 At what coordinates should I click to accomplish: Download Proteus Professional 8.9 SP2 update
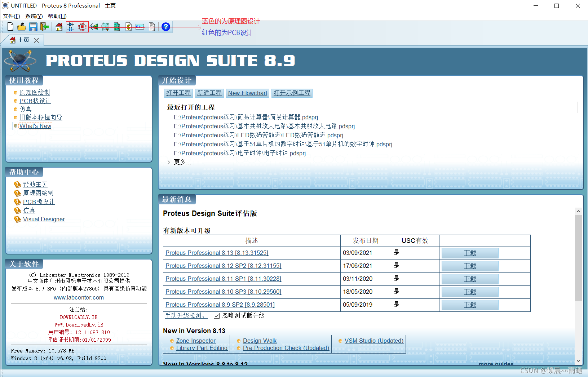tap(470, 305)
